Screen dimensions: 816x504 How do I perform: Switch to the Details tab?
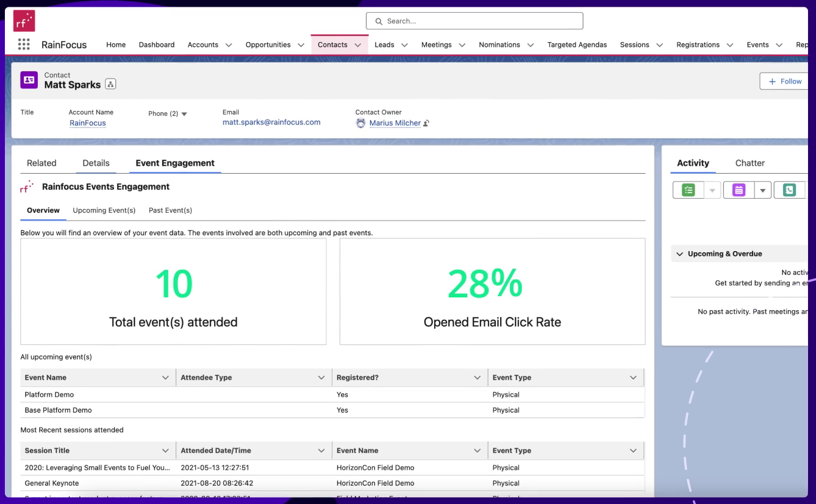tap(96, 163)
